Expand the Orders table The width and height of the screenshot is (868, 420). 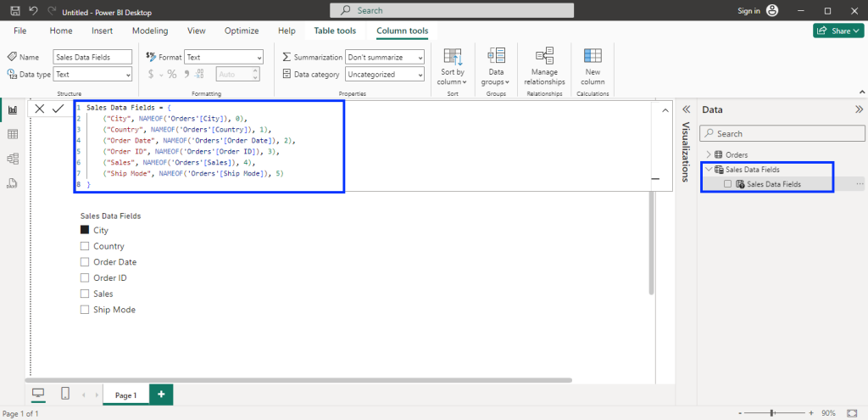[709, 154]
